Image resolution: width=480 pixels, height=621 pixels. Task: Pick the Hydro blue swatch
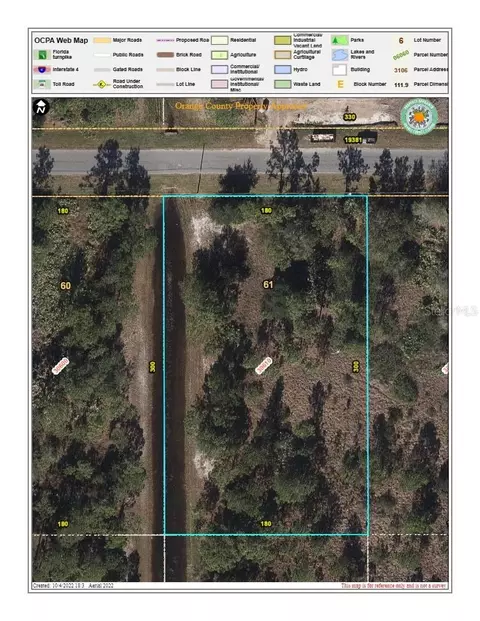[282, 69]
